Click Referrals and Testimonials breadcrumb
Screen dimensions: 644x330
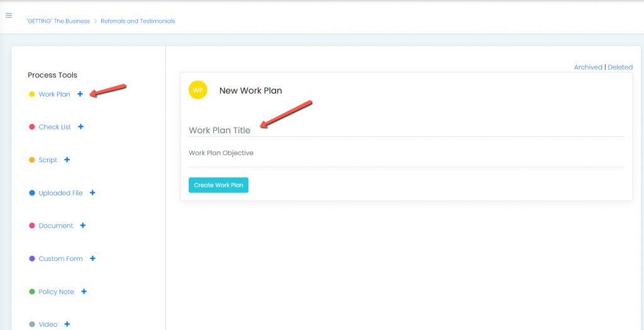tap(138, 21)
